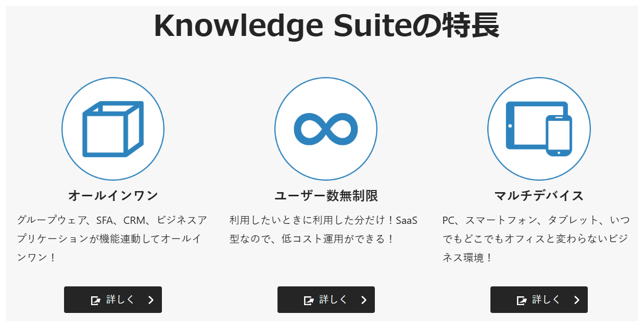Click the external-link icon inside the first 詳しく button
The width and height of the screenshot is (644, 327).
click(96, 300)
